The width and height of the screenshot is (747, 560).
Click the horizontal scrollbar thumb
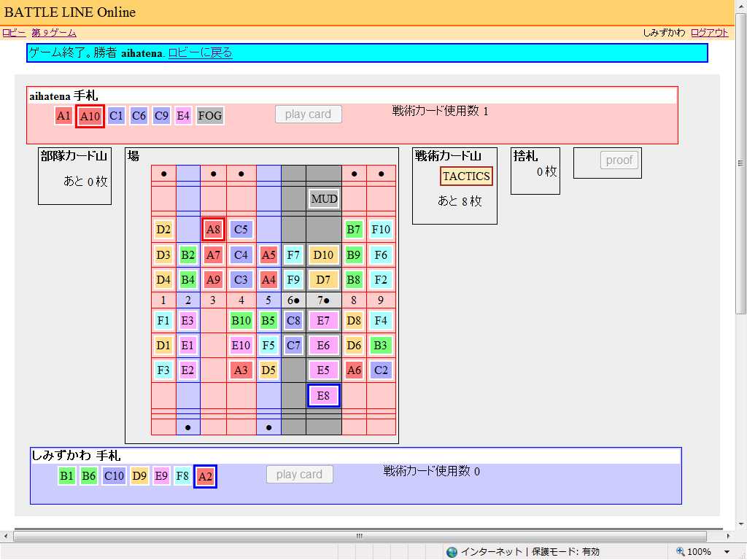click(360, 536)
